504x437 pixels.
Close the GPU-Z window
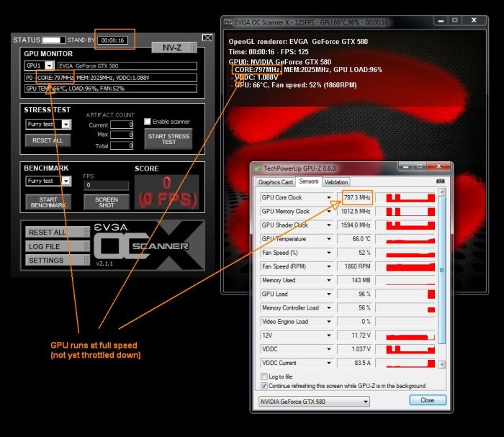438,166
